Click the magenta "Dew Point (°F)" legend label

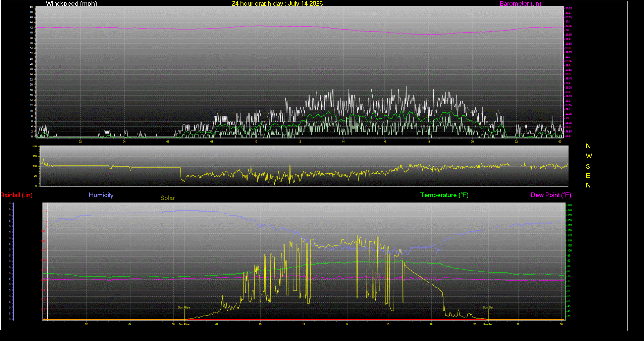point(551,195)
